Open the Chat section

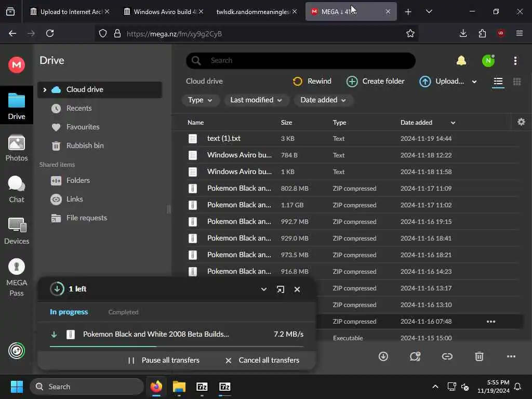click(x=16, y=189)
